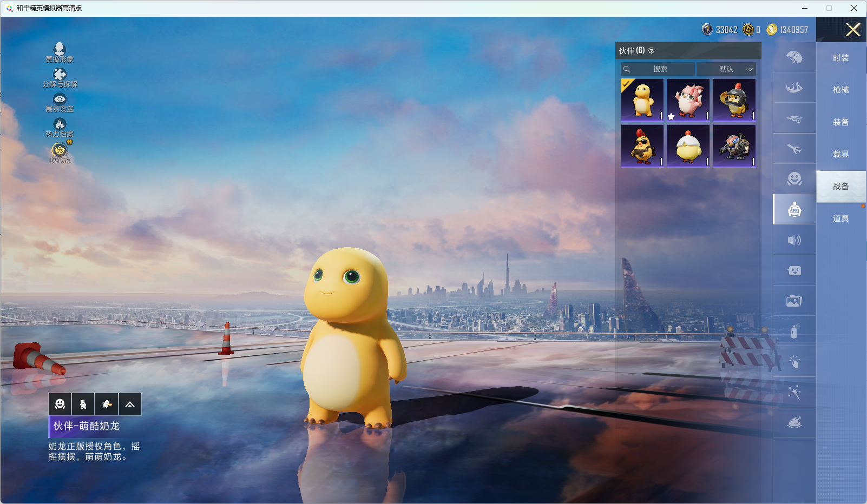Viewport: 867px width, 504px height.
Task: Select the equipped yellow dragon companion
Action: click(x=642, y=100)
